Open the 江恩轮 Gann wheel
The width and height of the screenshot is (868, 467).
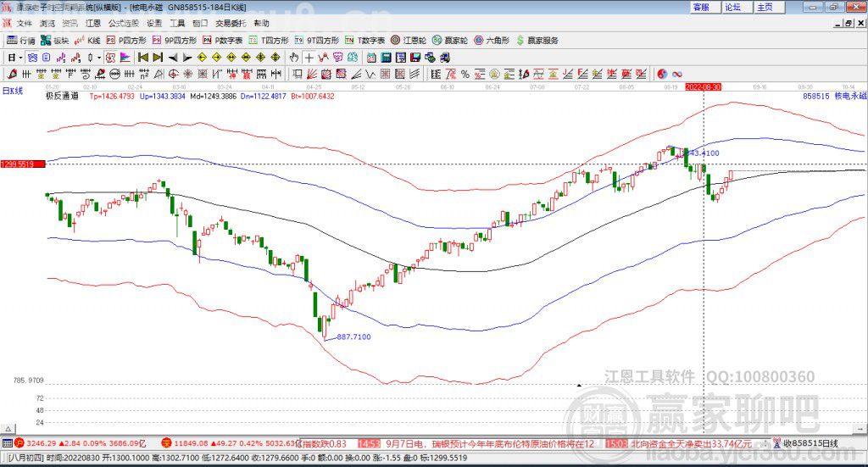coord(409,41)
